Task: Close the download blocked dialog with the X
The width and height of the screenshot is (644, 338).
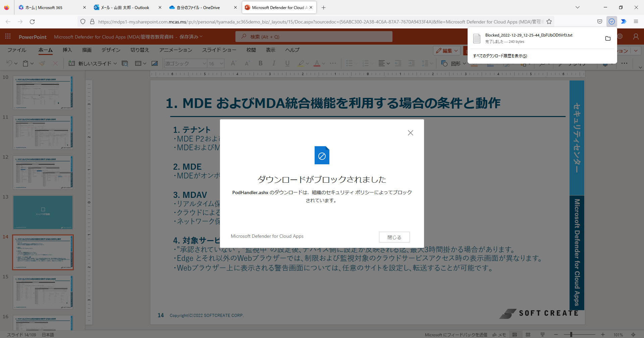Action: click(x=410, y=133)
